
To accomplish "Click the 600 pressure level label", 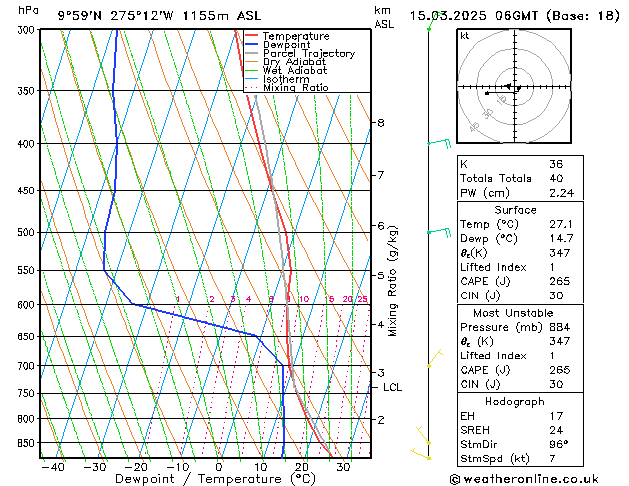I will tap(28, 305).
